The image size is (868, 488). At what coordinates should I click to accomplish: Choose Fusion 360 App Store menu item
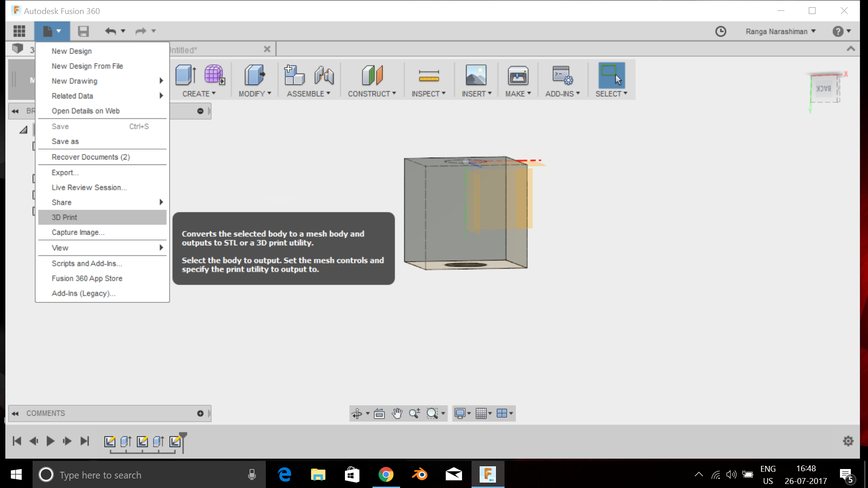click(87, 278)
